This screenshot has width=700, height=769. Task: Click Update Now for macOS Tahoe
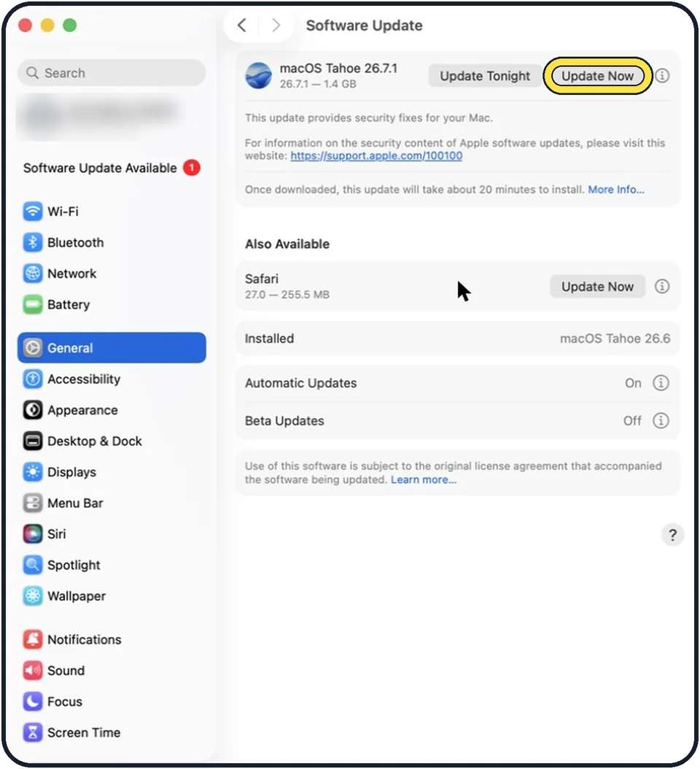[597, 76]
